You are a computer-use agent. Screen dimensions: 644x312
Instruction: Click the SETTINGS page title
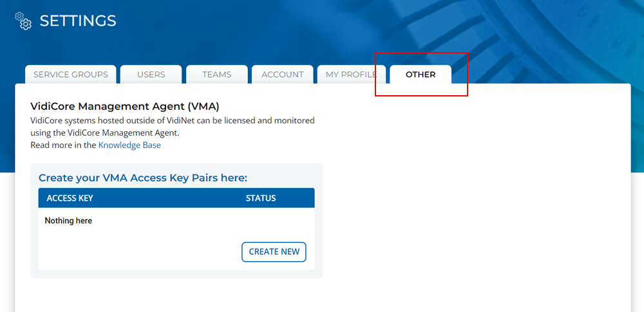78,21
